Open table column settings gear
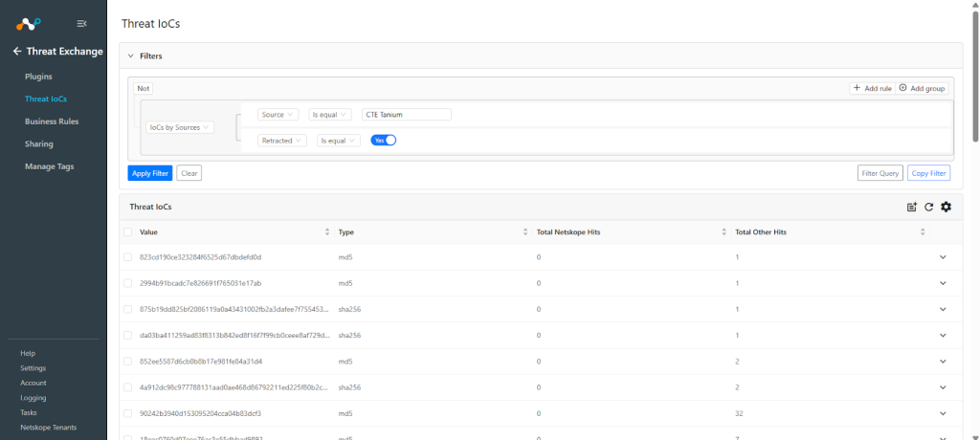This screenshot has height=440, width=980. [x=947, y=207]
